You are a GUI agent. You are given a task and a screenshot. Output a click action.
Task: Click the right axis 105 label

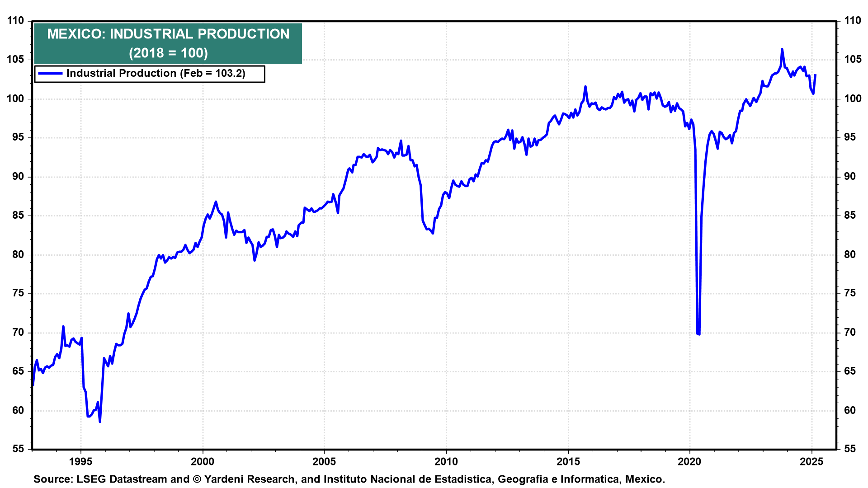tap(853, 60)
